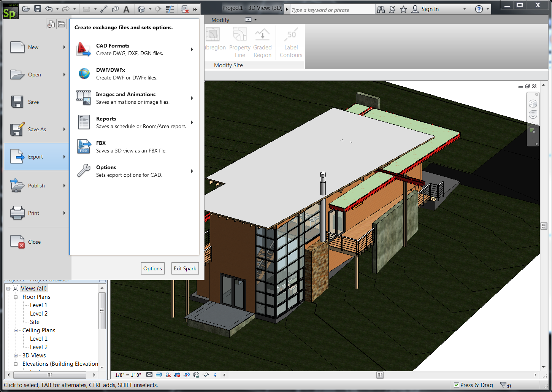Expand the 3D Views tree node
The height and width of the screenshot is (392, 552).
(x=16, y=355)
